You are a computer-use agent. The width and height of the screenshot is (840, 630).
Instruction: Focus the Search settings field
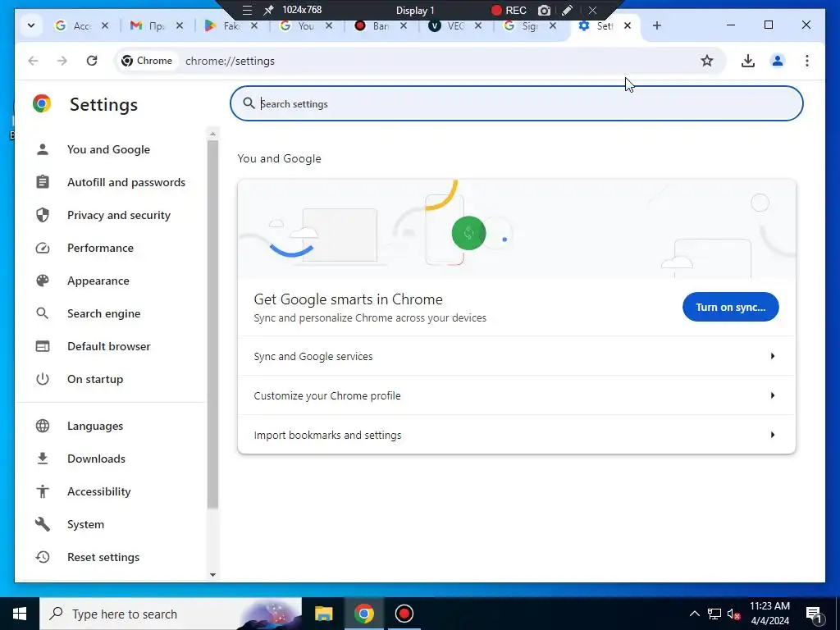click(x=517, y=103)
